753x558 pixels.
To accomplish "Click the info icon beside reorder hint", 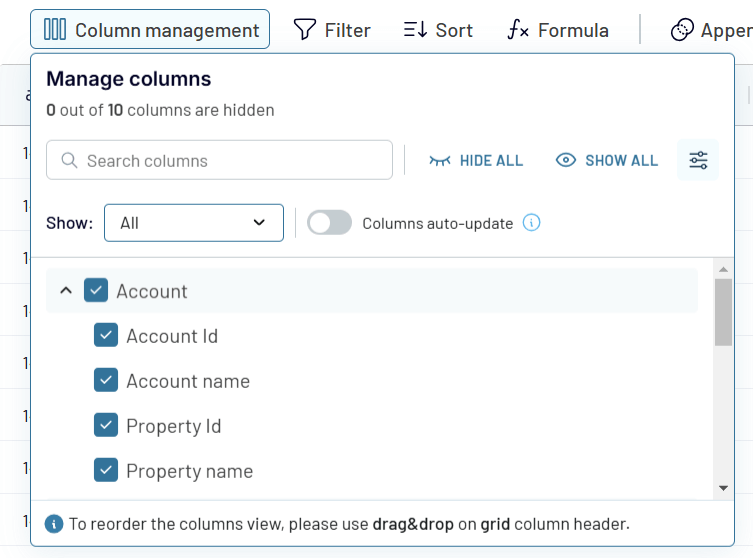I will [54, 524].
